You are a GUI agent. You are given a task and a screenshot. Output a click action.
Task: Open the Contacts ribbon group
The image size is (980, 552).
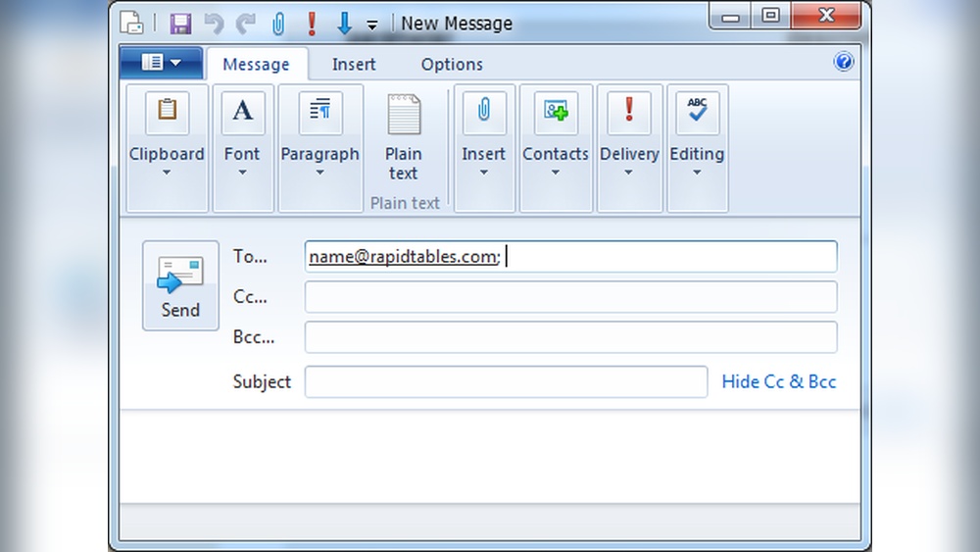click(555, 147)
